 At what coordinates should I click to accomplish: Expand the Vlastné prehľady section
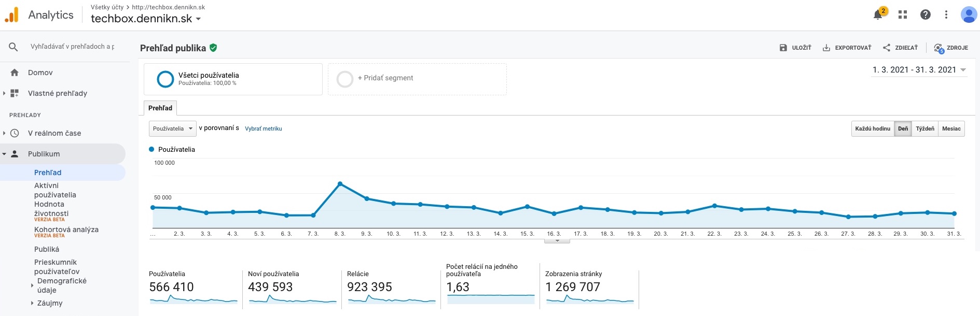pos(4,93)
